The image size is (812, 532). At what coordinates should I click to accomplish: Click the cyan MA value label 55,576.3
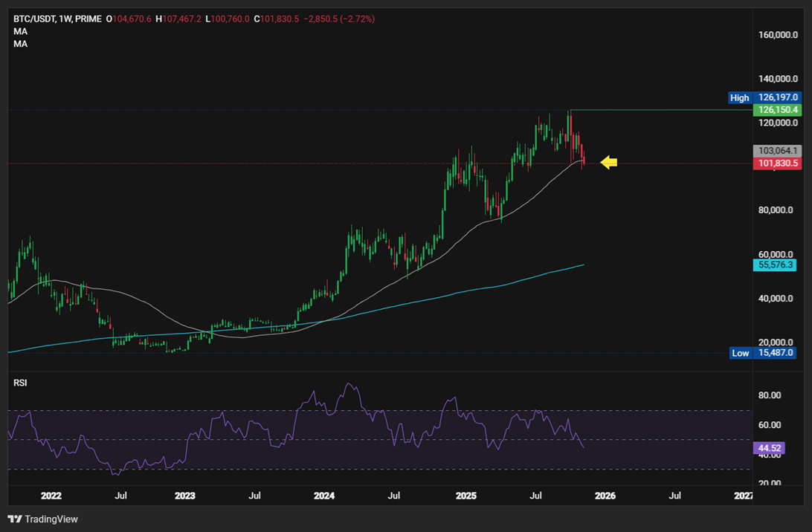click(776, 265)
